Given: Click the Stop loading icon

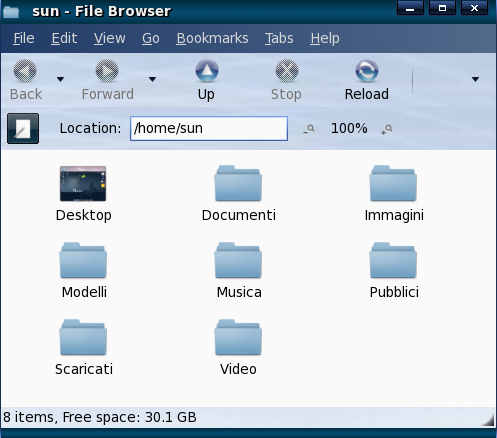Looking at the screenshot, I should [x=287, y=71].
